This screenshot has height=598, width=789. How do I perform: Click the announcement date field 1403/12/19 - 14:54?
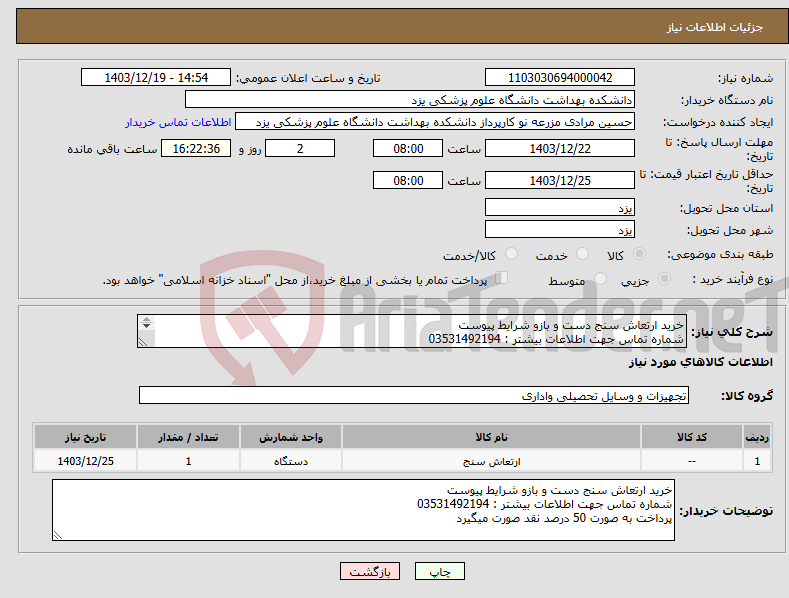point(156,78)
